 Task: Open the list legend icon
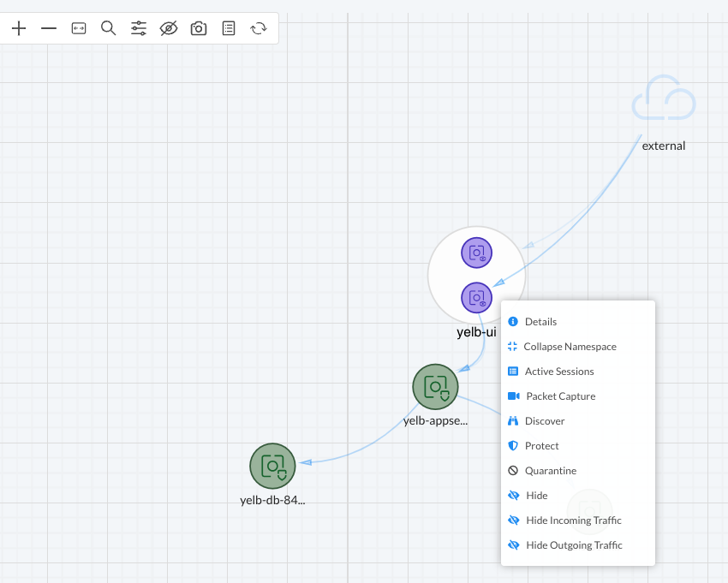pos(229,28)
